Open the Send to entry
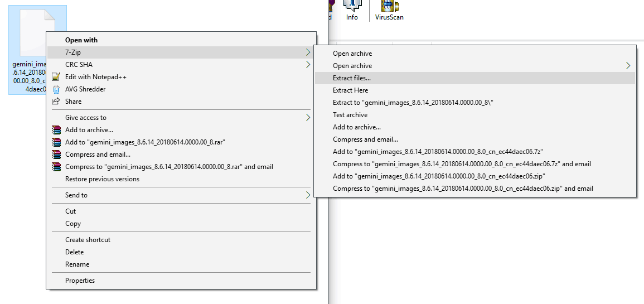Viewport: 644px width, 304px height. [x=181, y=195]
